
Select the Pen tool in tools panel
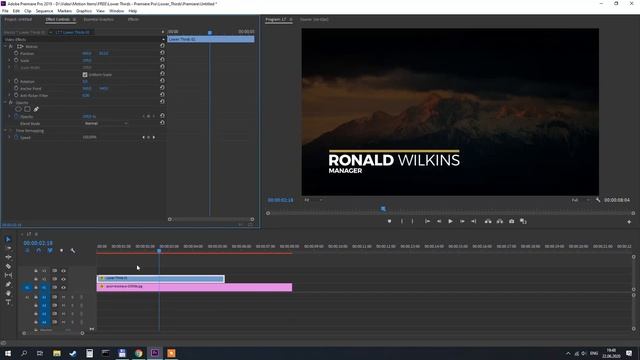[x=8, y=284]
